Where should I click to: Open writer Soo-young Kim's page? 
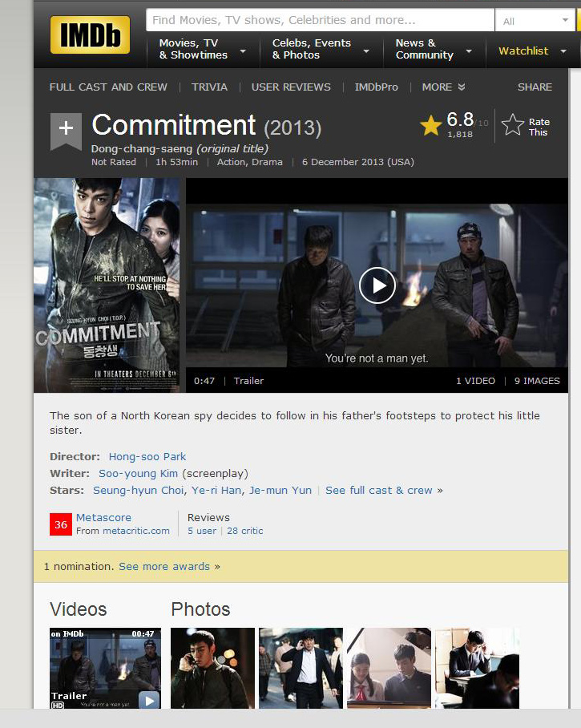(x=138, y=473)
